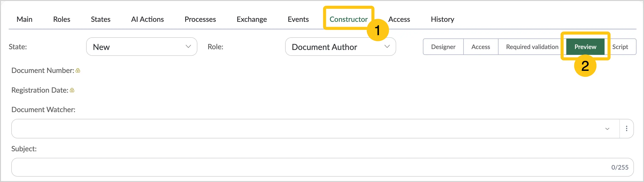Activate the Preview mode button
Viewport: 644px width, 182px height.
click(x=585, y=47)
